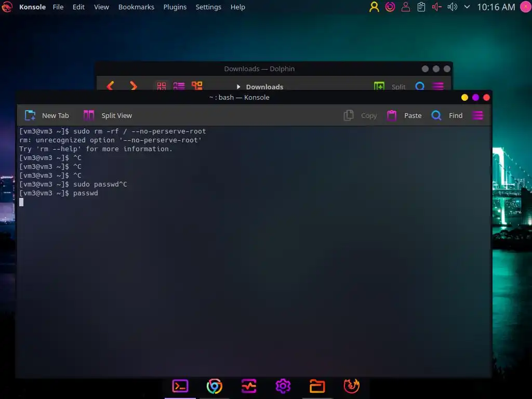Open the Konsole application menu
Screen dimensions: 532x399
tap(32, 7)
